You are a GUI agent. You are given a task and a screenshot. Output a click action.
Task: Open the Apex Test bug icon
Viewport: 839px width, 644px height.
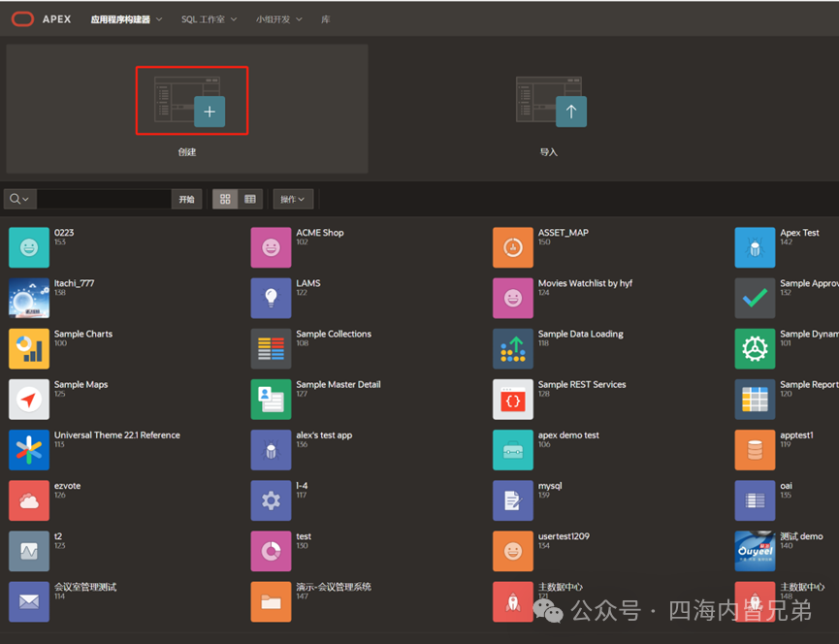point(755,247)
